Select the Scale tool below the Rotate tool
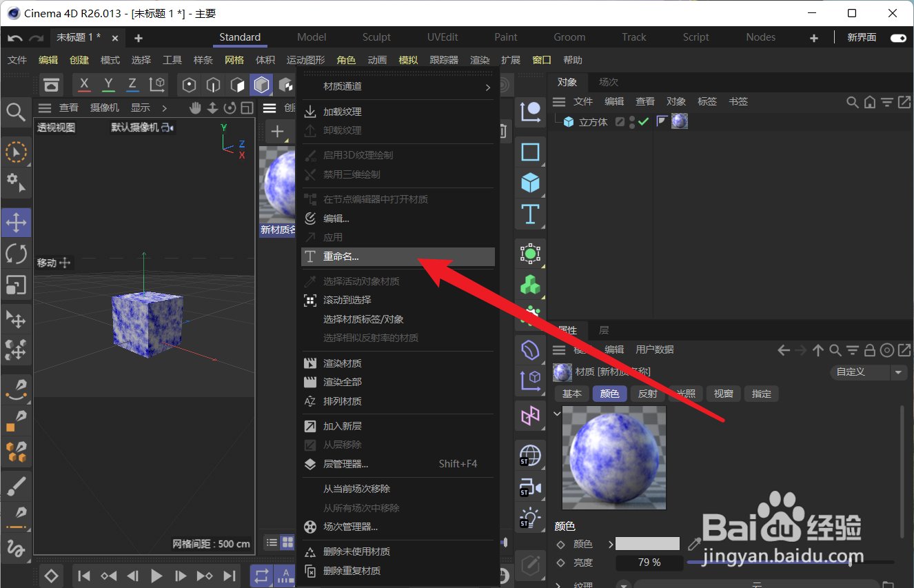Viewport: 914px width, 588px height. (16, 285)
